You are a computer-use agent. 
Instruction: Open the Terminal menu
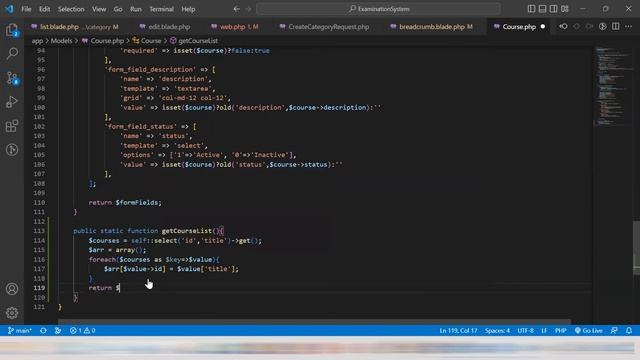161,9
